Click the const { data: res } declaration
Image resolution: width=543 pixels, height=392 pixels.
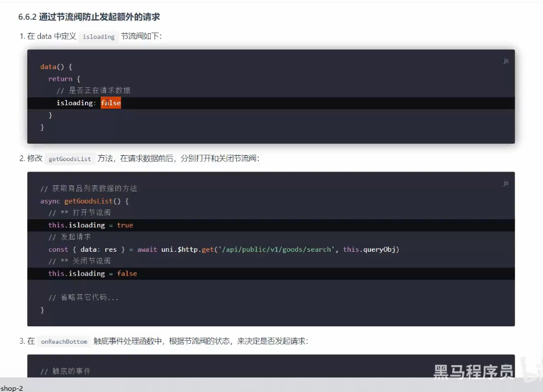(87, 250)
